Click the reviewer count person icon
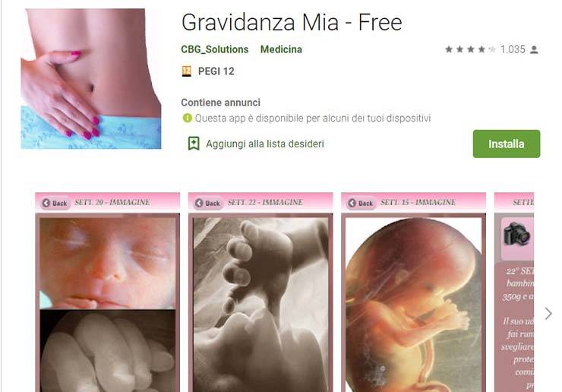This screenshot has height=392, width=562. pyautogui.click(x=534, y=49)
